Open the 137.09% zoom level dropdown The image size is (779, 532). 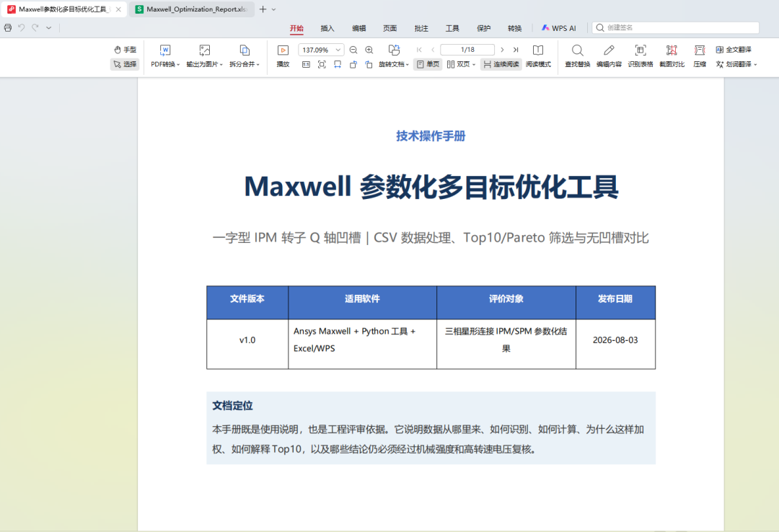point(338,50)
